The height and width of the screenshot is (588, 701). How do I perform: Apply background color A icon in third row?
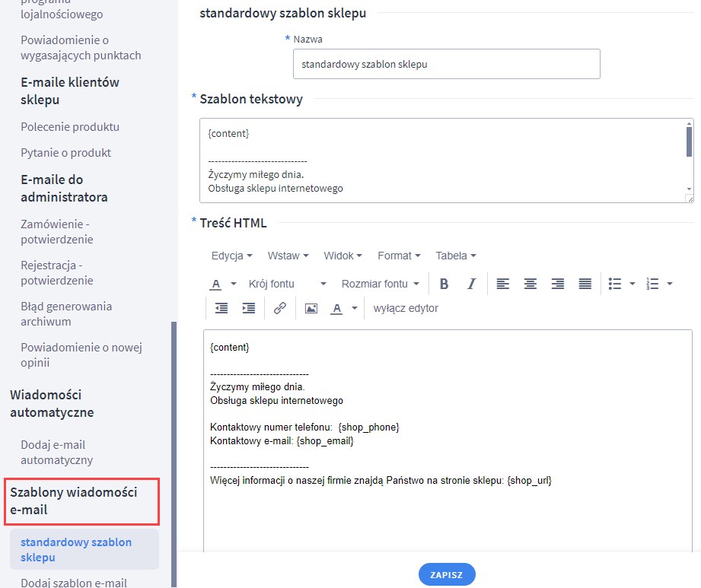tap(336, 308)
